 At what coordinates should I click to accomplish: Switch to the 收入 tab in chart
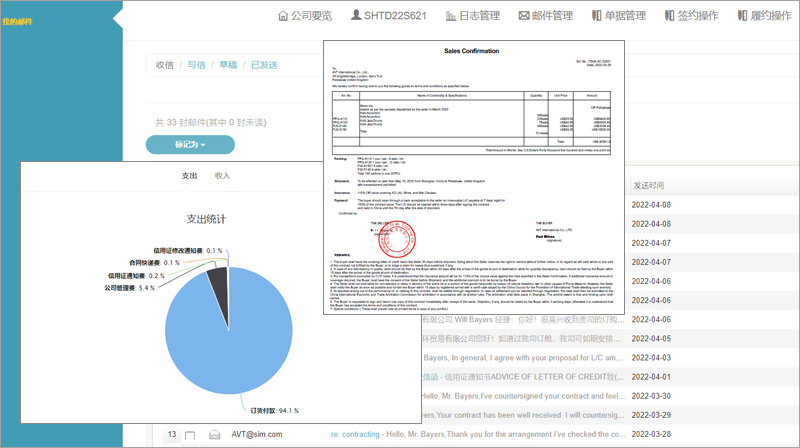click(222, 175)
